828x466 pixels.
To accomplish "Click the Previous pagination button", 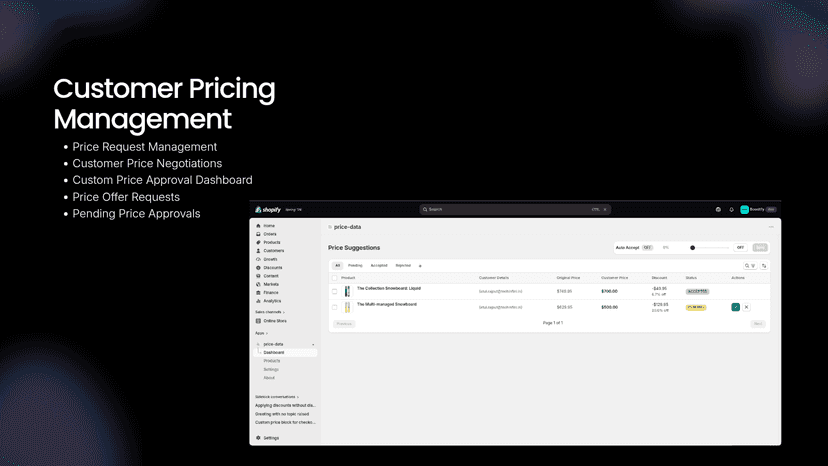I will pyautogui.click(x=344, y=324).
